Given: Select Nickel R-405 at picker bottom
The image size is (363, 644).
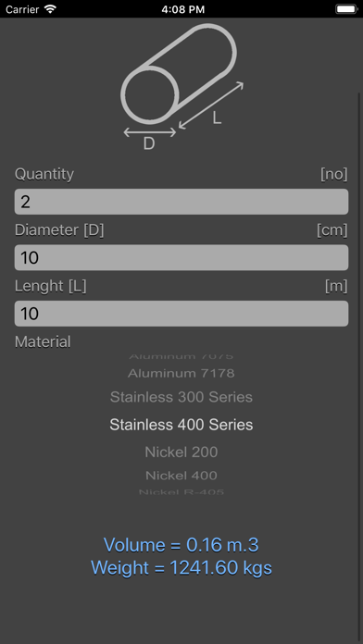Looking at the screenshot, I should click(x=181, y=491).
